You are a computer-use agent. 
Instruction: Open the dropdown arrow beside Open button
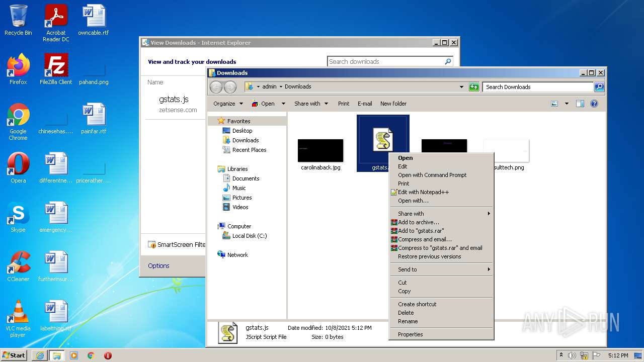[283, 104]
